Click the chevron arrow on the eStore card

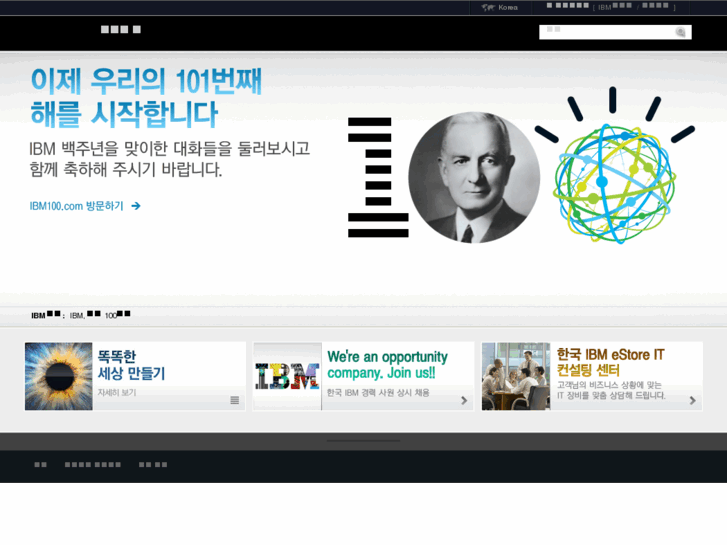pyautogui.click(x=692, y=400)
